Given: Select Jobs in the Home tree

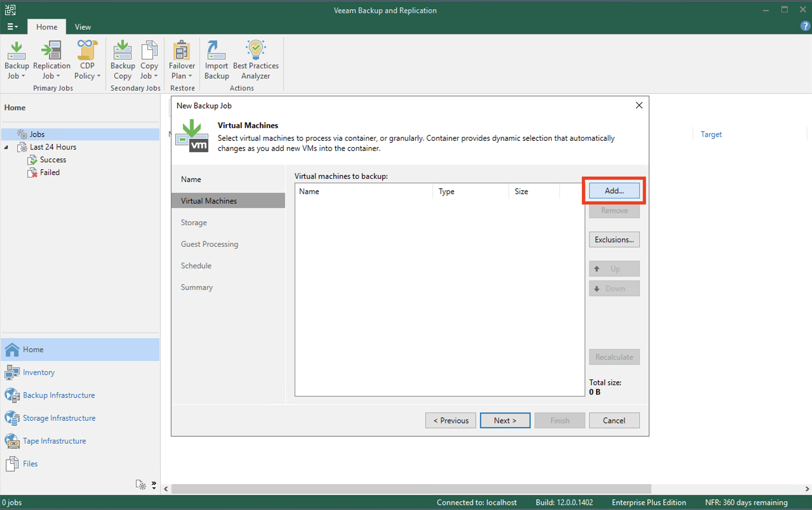Looking at the screenshot, I should coord(80,134).
